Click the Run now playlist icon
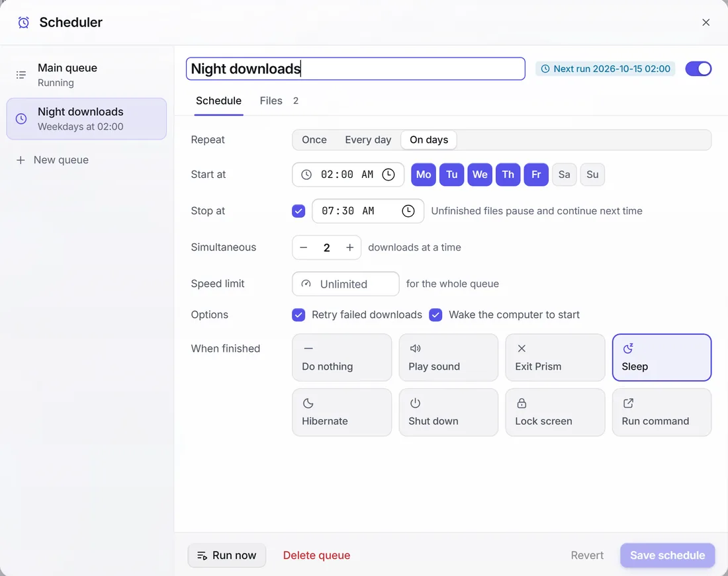728x576 pixels. tap(202, 555)
